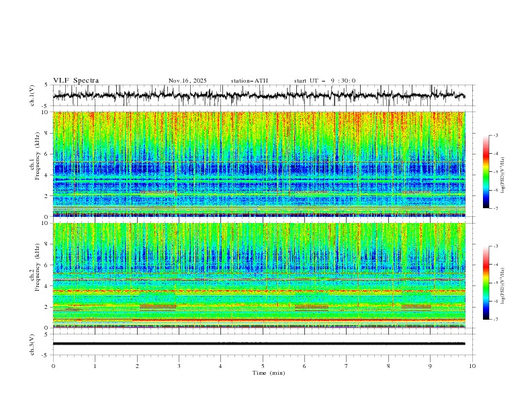Viewport: 532px width, 411px height.
Task: Click the time axis tick label '7'
Action: pyautogui.click(x=347, y=366)
